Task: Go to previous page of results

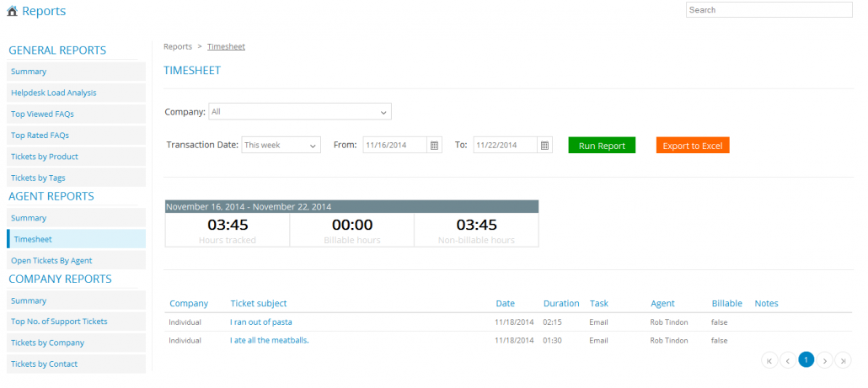Action: tap(788, 361)
